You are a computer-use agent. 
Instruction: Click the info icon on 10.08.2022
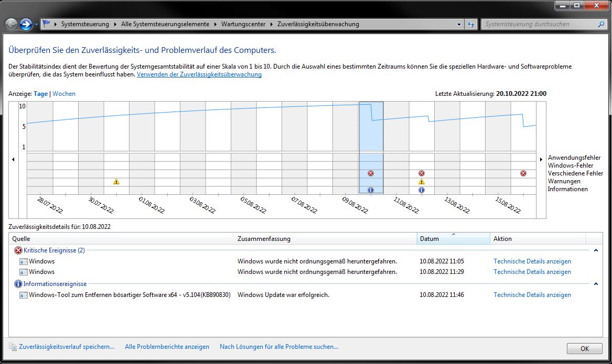(371, 190)
